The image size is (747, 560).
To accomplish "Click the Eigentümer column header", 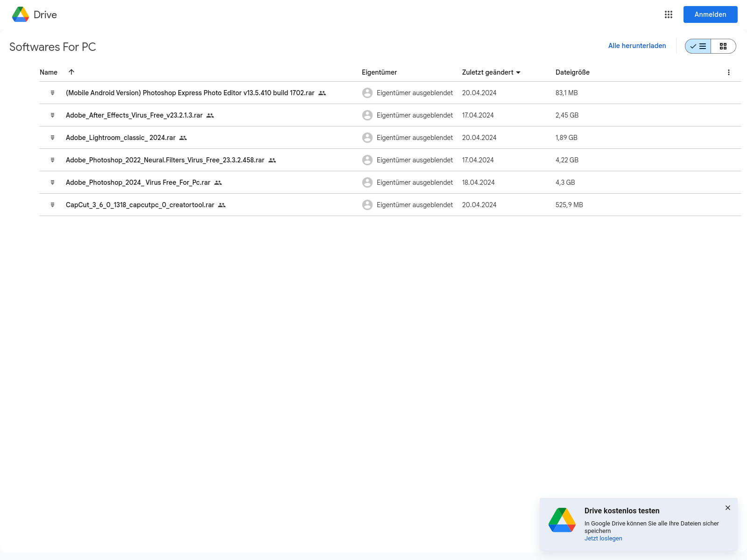I will [379, 72].
